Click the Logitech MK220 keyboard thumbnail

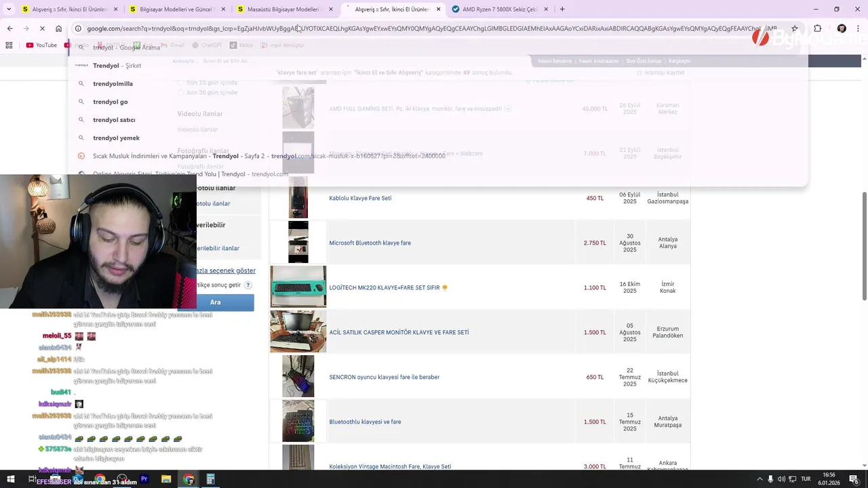click(x=298, y=287)
